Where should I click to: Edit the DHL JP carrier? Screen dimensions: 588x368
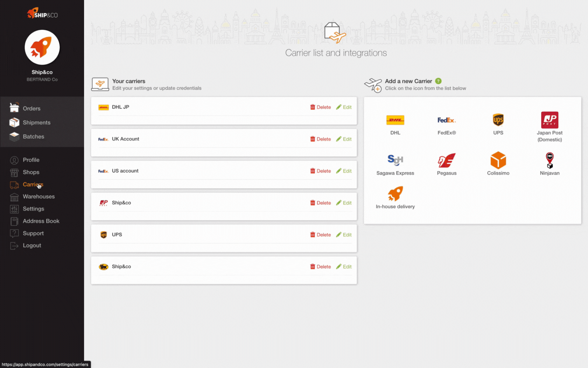coord(344,107)
